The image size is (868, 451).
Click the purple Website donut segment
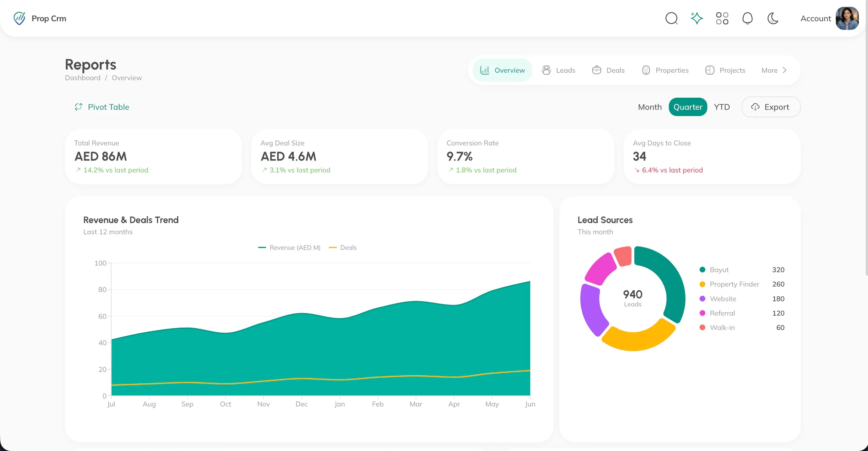[x=591, y=309]
